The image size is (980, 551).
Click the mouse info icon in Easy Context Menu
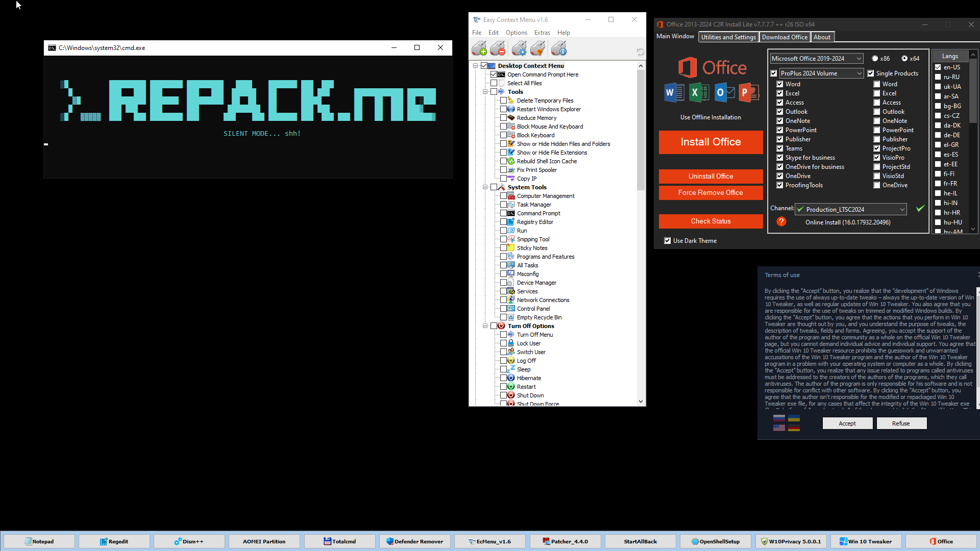click(559, 48)
